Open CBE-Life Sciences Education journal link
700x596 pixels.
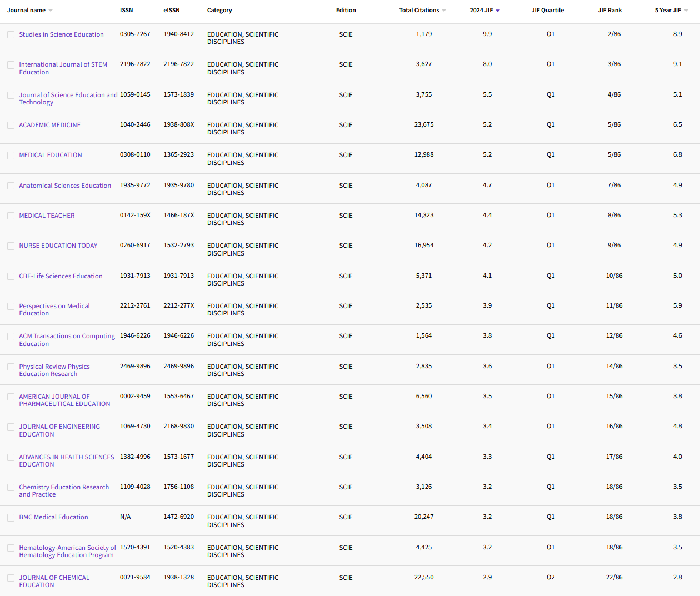coord(61,276)
